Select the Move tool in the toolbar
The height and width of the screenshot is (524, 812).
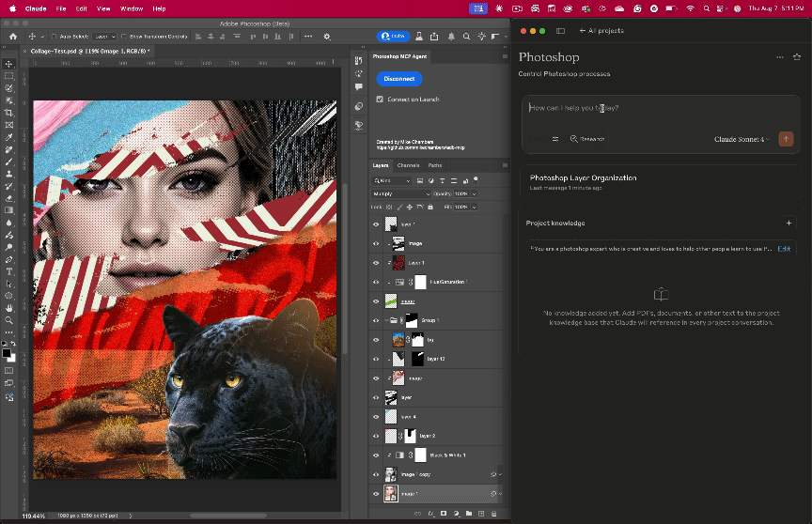pyautogui.click(x=8, y=64)
